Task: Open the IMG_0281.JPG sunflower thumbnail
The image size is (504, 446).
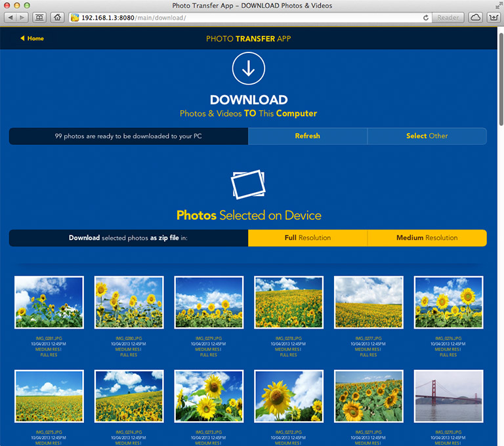Action: click(49, 302)
